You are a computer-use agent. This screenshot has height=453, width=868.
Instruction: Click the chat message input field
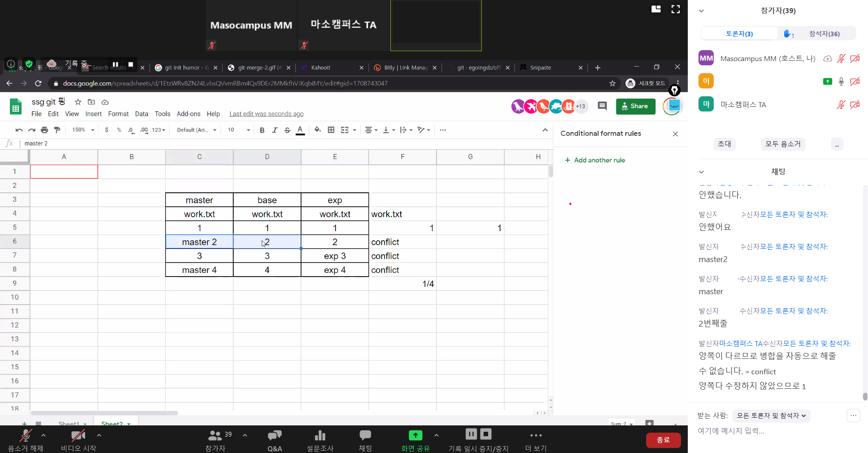770,431
